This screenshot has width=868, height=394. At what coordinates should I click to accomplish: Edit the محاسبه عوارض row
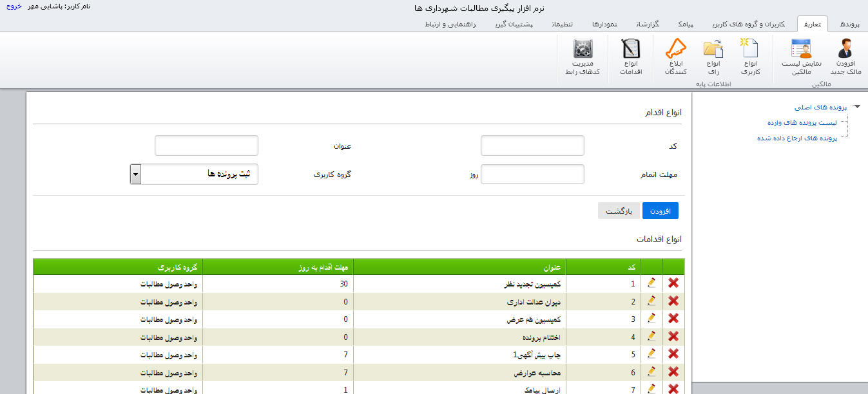[651, 371]
